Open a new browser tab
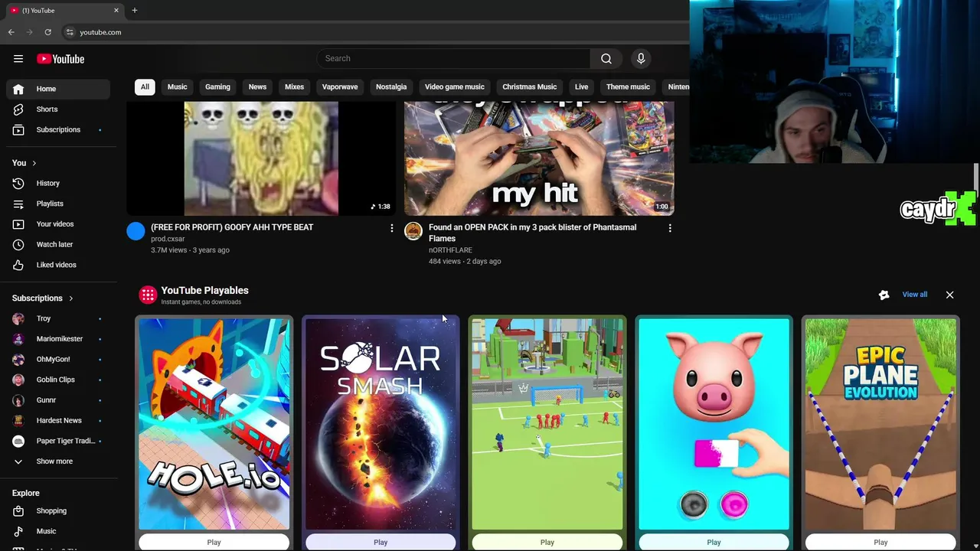Image resolution: width=980 pixels, height=551 pixels. (134, 10)
